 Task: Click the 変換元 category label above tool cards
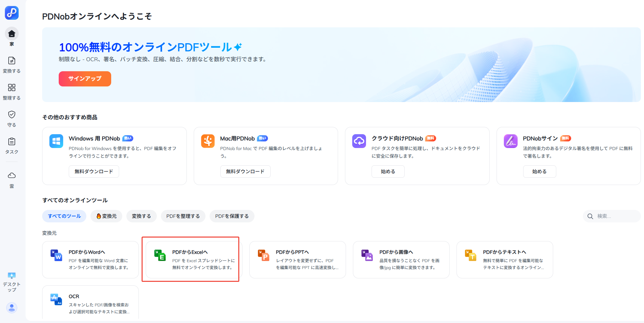click(49, 233)
